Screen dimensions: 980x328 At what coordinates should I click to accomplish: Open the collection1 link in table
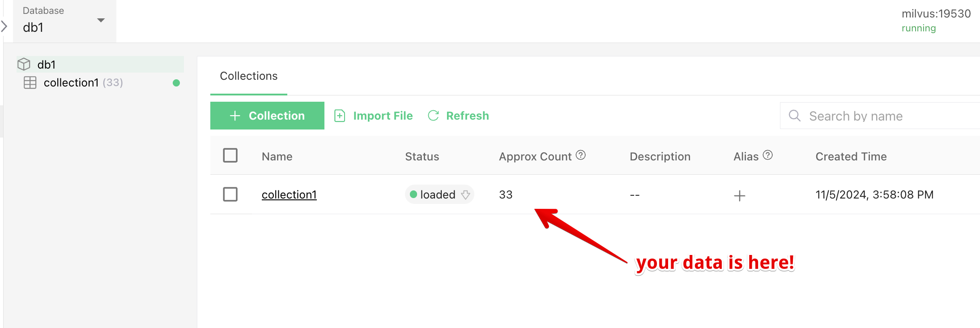pos(289,194)
